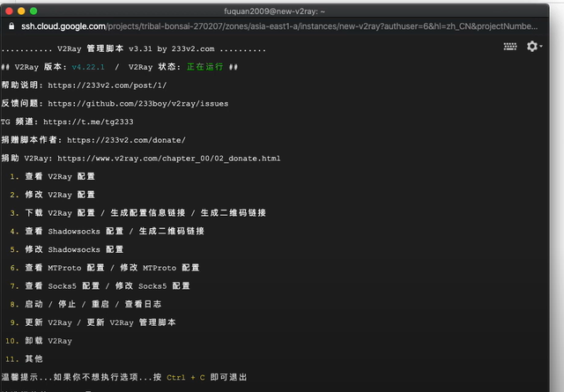Click option 10 卸载 V2Ray
564x392 pixels.
(39, 341)
